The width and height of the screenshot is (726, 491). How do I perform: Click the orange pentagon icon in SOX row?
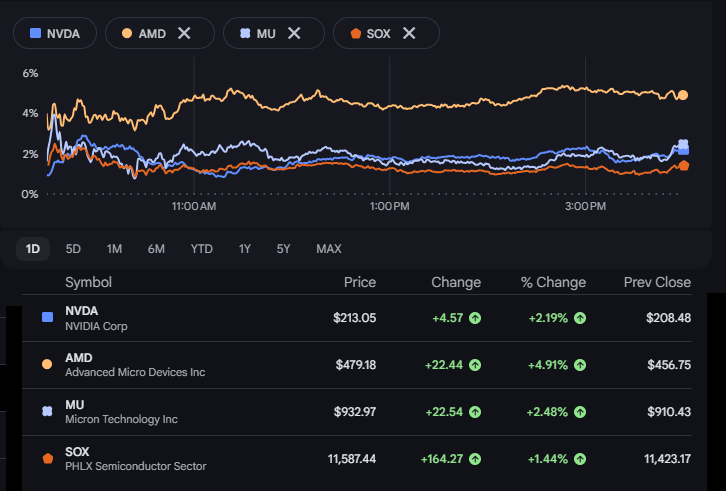pos(47,459)
